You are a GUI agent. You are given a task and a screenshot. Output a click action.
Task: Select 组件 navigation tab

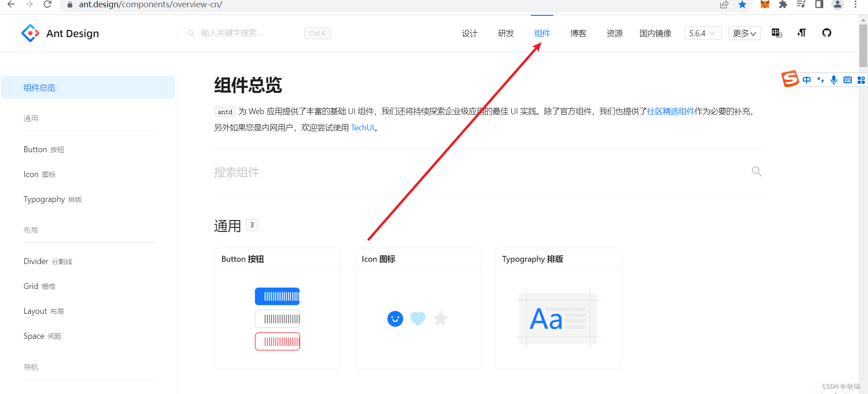(x=542, y=33)
